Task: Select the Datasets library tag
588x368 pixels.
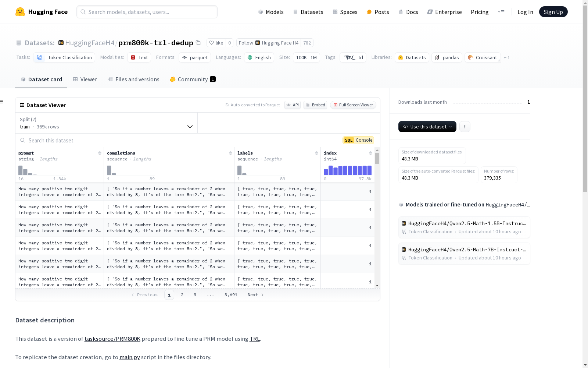Action: [x=412, y=57]
